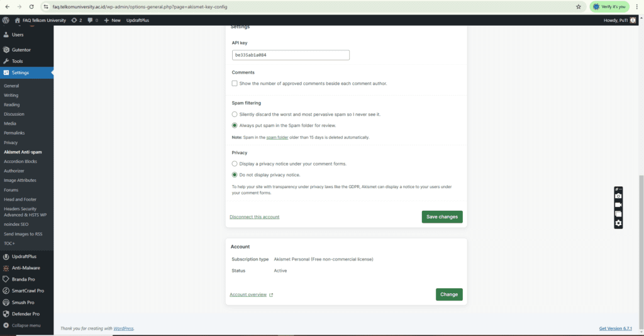Open the Account overview link

[251, 294]
